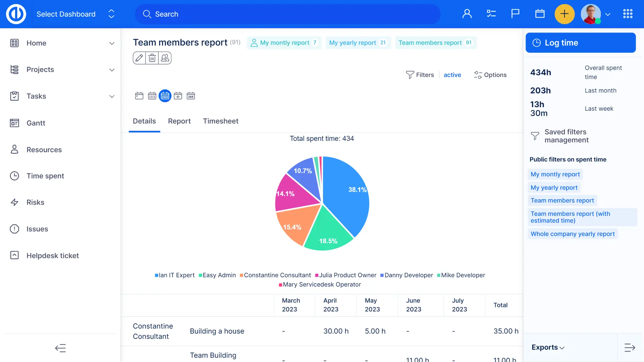This screenshot has height=362, width=644.
Task: Expand the Home sidebar menu chevron
Action: [112, 43]
